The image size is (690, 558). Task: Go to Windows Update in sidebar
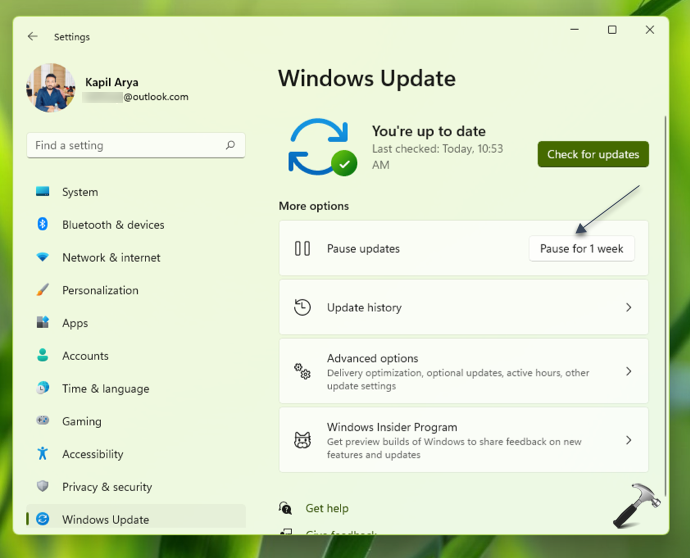pos(136,517)
